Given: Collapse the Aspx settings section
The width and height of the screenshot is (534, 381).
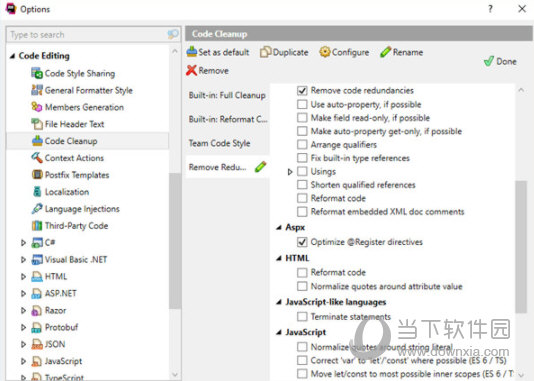Looking at the screenshot, I should pyautogui.click(x=279, y=227).
